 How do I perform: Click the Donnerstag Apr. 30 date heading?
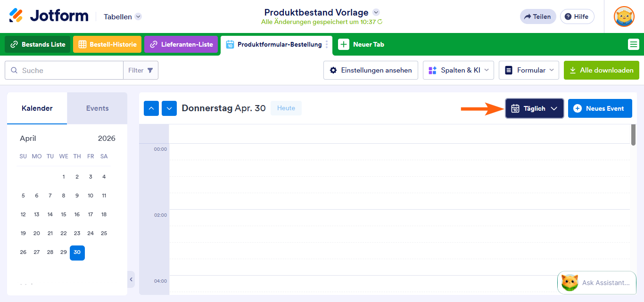pyautogui.click(x=224, y=108)
